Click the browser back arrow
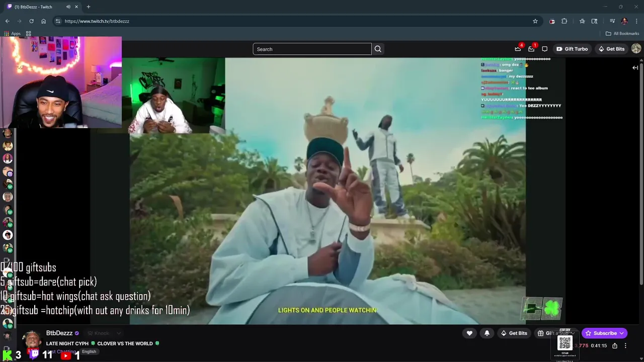Viewport: 644px width, 362px height. tap(7, 21)
